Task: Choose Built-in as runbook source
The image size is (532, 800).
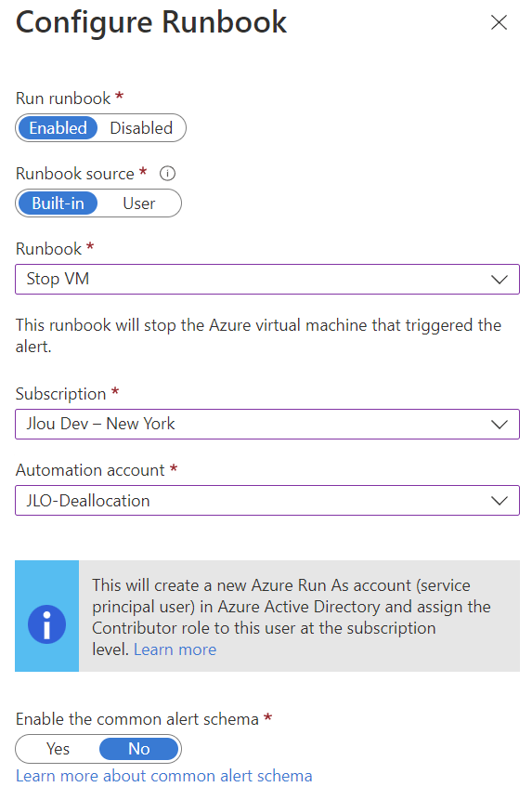Action: click(58, 203)
